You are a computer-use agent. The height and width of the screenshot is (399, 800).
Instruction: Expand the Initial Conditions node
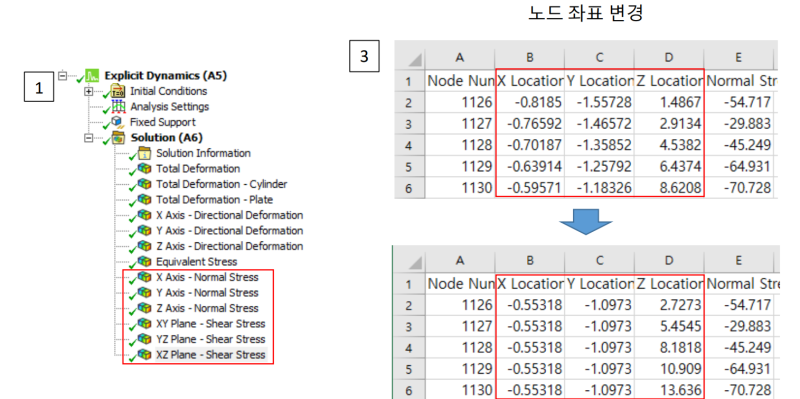[x=89, y=91]
